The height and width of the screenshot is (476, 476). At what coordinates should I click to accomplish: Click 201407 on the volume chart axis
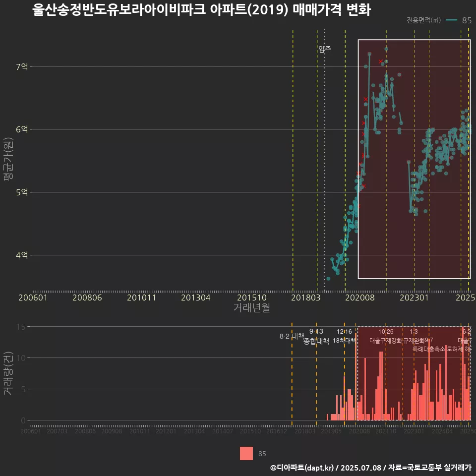click(222, 431)
